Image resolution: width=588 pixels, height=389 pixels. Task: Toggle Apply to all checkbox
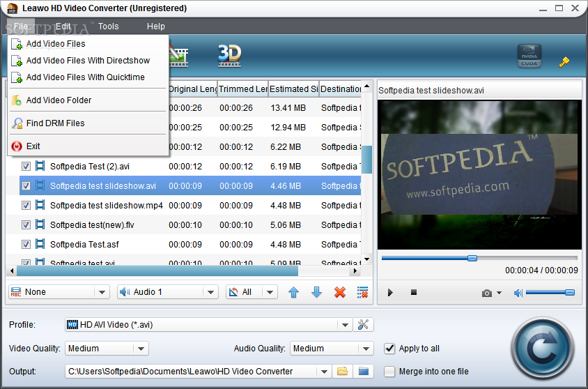389,349
